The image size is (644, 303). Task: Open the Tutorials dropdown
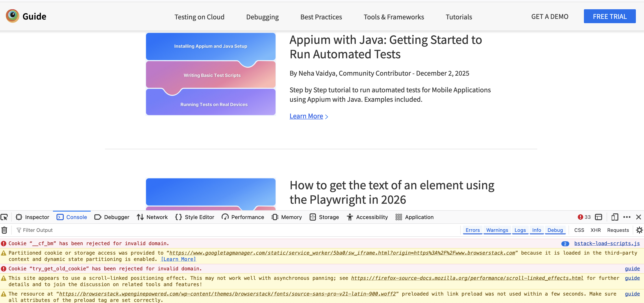point(458,17)
